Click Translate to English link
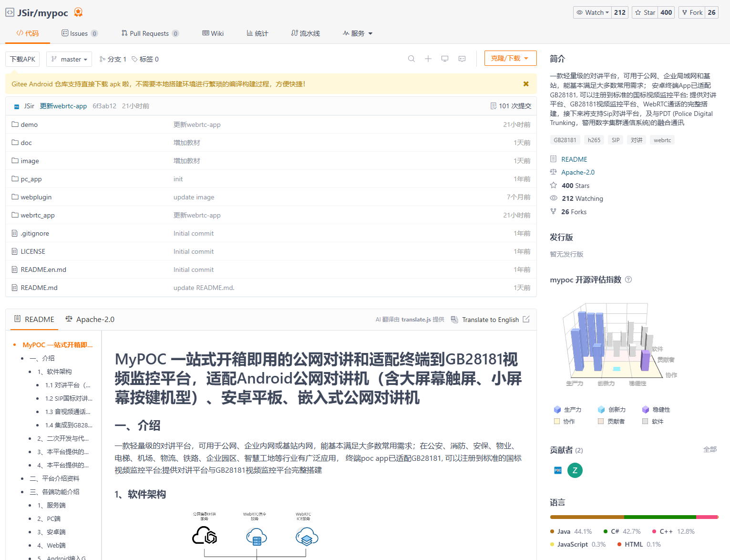This screenshot has height=560, width=730. coord(490,320)
